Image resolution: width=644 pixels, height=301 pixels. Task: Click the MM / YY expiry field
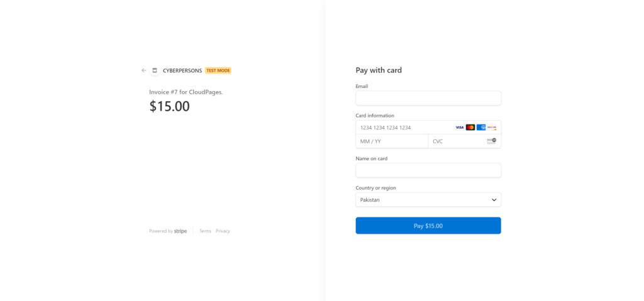coord(392,141)
